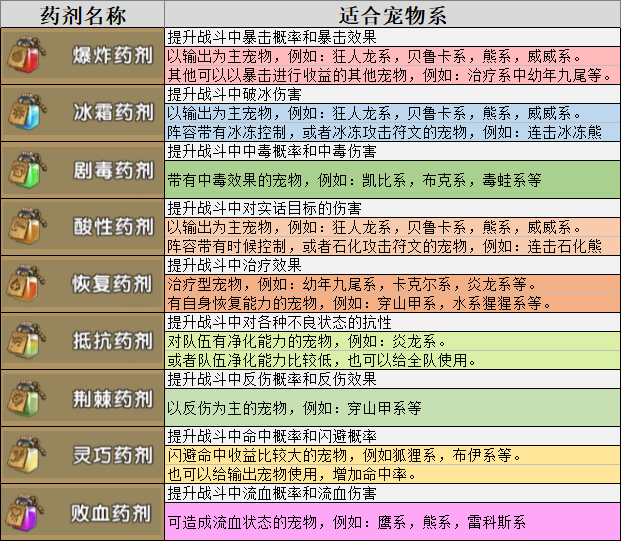The width and height of the screenshot is (621, 541).
Task: Select the 酸性药剂 potion bag icon
Action: 25,228
